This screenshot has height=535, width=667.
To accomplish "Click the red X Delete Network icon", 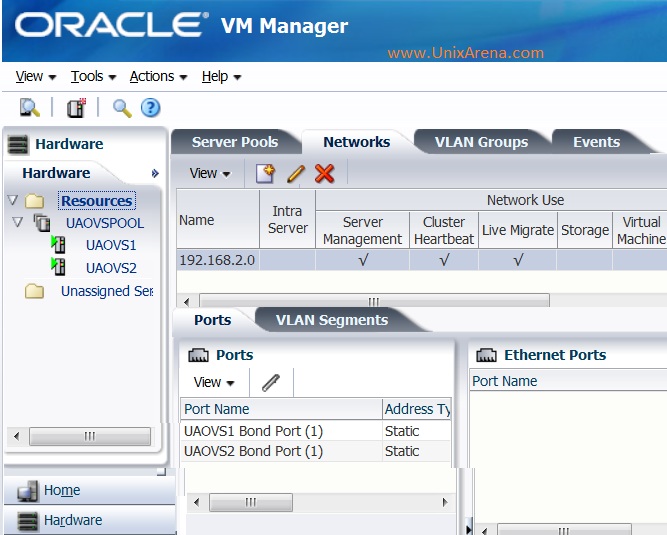I will (324, 174).
